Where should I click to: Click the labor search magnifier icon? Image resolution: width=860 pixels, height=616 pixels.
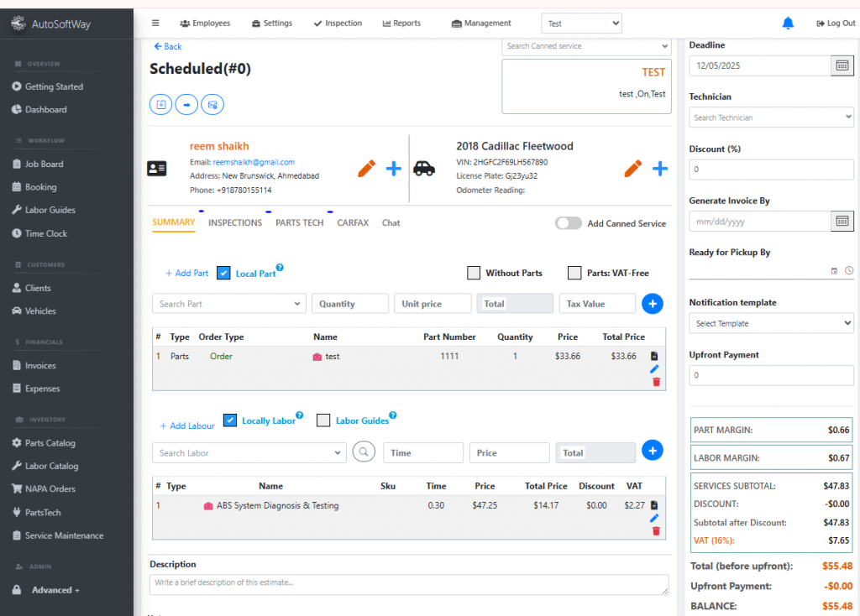(x=364, y=452)
